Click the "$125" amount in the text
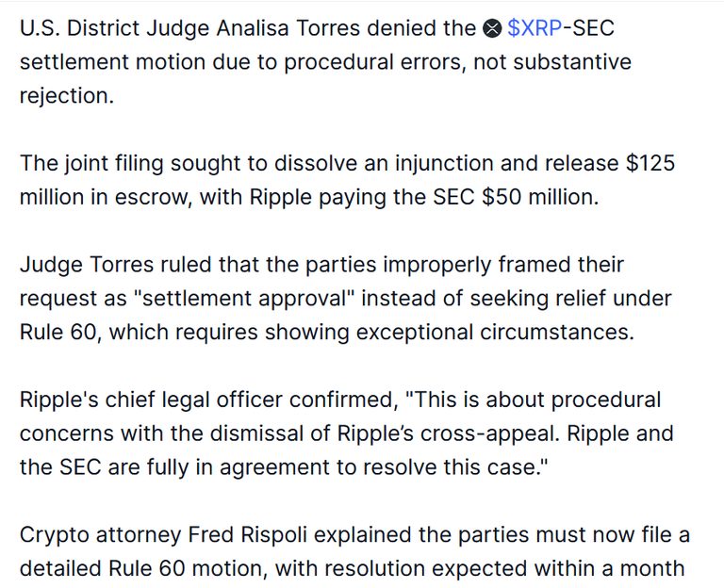This screenshot has height=588, width=724. pyautogui.click(x=650, y=163)
